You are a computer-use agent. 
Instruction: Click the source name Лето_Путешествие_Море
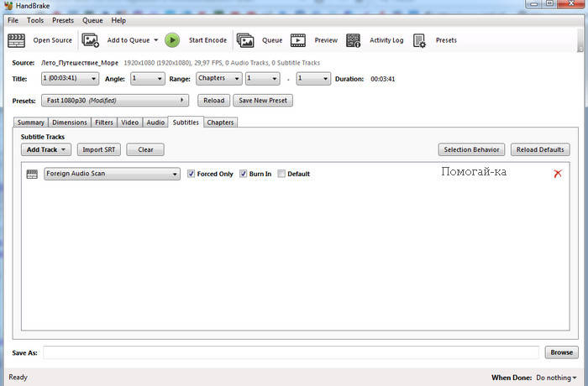tap(80, 63)
